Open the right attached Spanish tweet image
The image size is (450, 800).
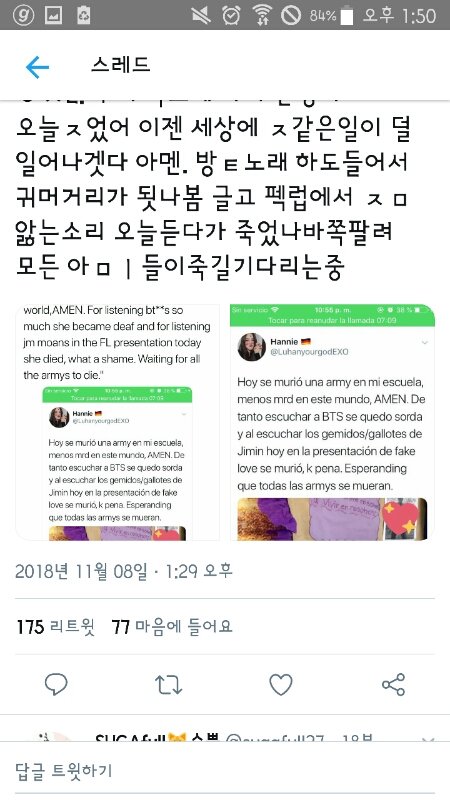tap(332, 422)
